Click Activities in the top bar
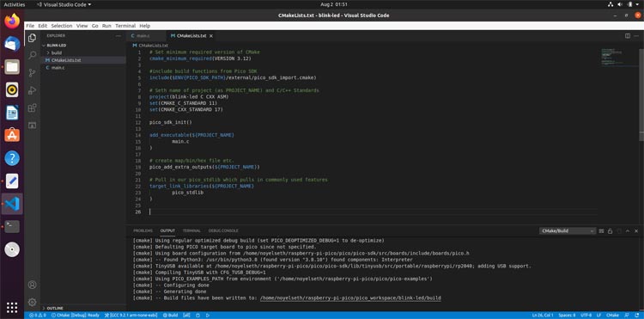Image resolution: width=644 pixels, height=319 pixels. (15, 4)
